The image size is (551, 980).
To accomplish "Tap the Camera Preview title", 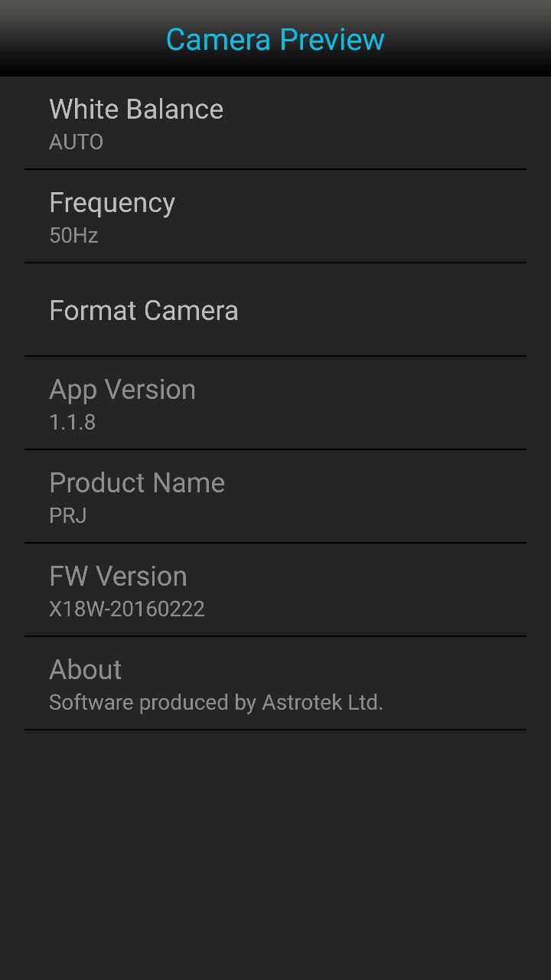I will [x=275, y=39].
